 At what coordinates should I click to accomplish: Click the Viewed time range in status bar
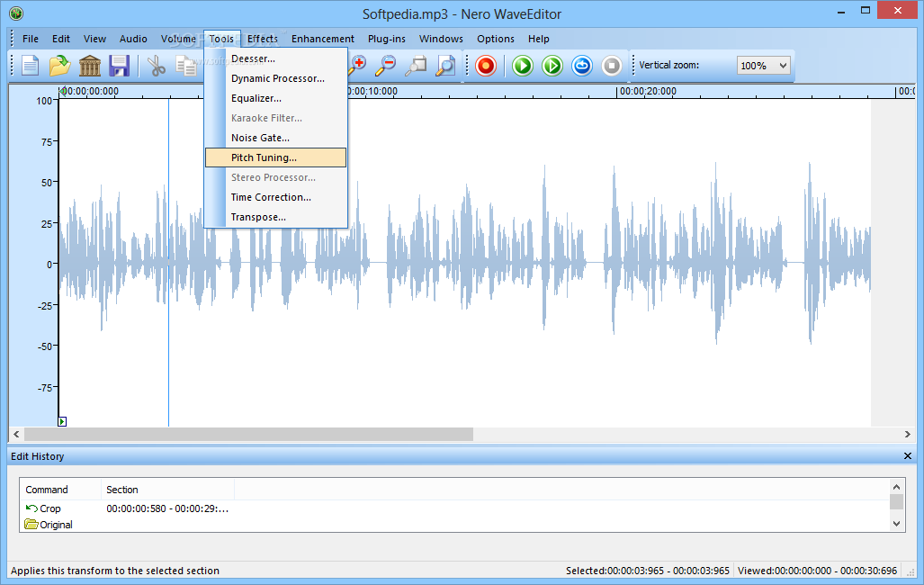pyautogui.click(x=817, y=571)
